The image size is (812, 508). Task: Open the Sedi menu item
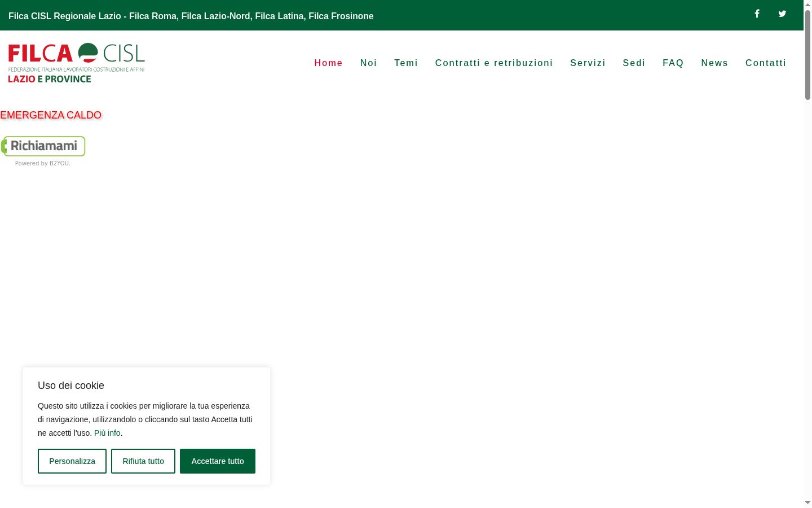(x=634, y=63)
